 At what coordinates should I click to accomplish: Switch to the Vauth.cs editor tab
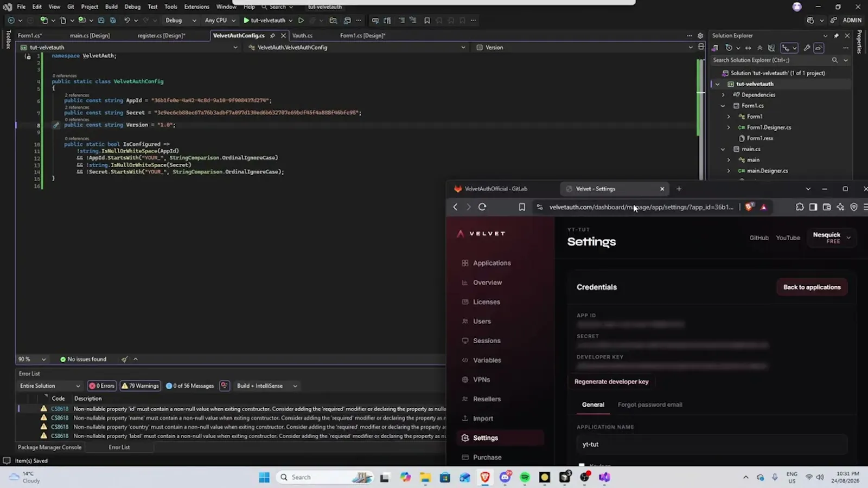pos(302,35)
